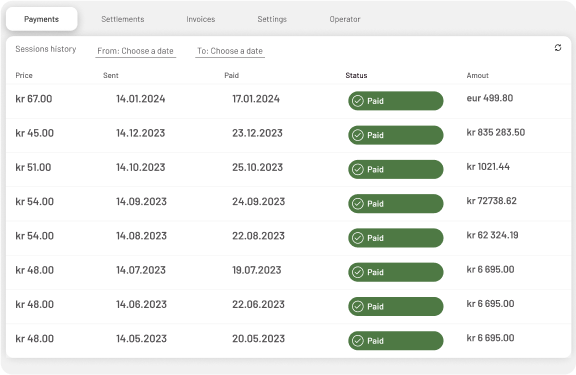Switch to the Invoices tab

pyautogui.click(x=201, y=19)
